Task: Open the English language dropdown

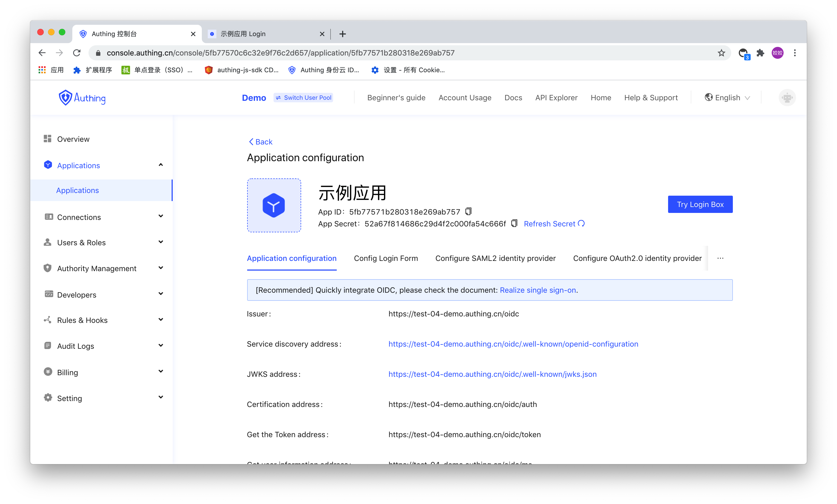Action: pyautogui.click(x=727, y=98)
